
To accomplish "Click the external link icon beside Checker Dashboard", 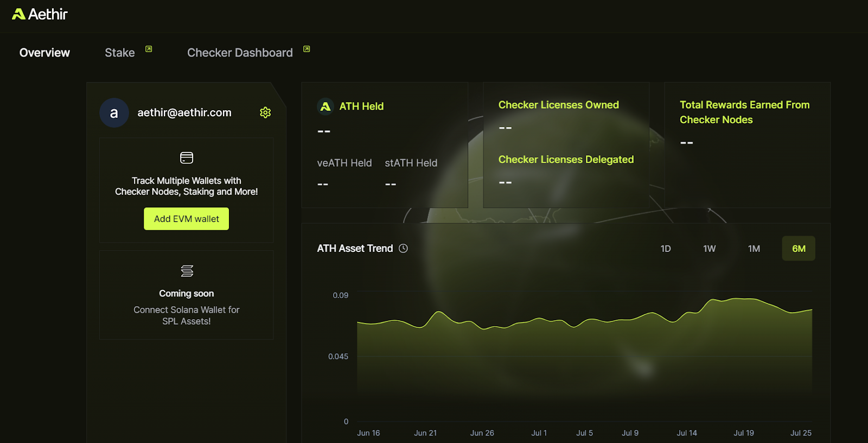I will pos(307,49).
